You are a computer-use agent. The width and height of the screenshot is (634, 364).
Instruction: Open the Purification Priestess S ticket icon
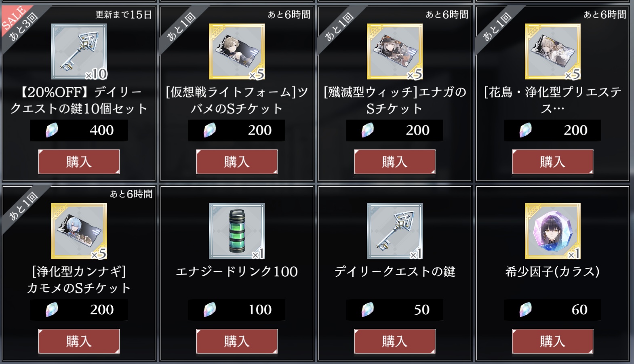[x=553, y=51]
